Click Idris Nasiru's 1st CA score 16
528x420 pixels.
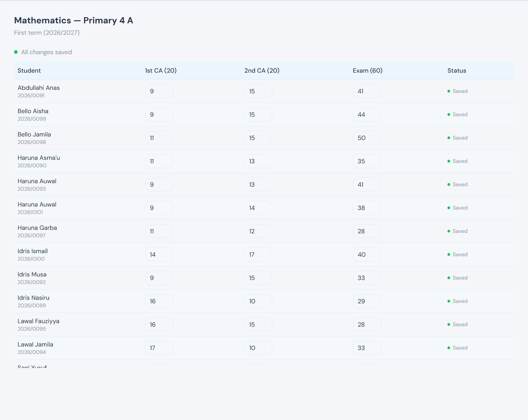click(x=159, y=301)
